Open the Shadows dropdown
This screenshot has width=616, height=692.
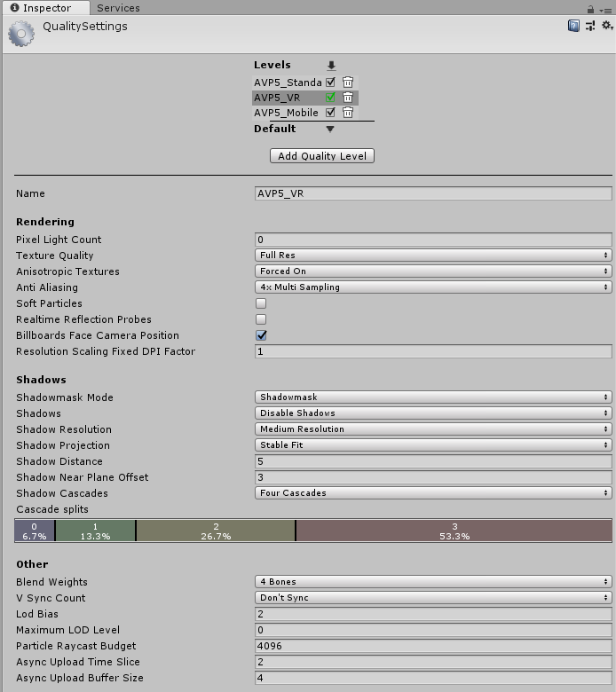click(433, 413)
